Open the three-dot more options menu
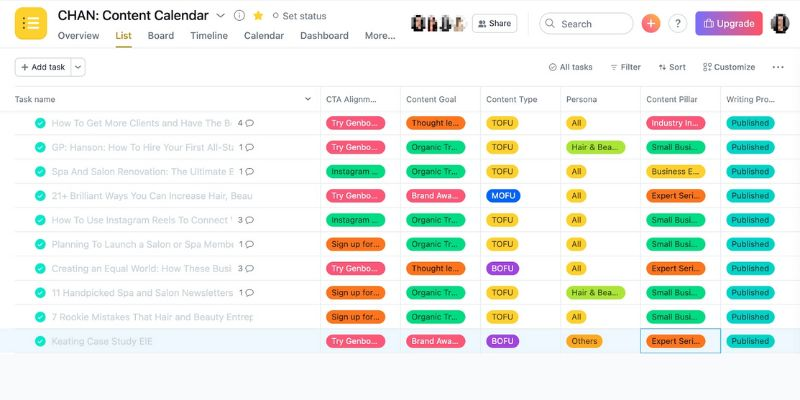The height and width of the screenshot is (400, 800). pos(778,67)
